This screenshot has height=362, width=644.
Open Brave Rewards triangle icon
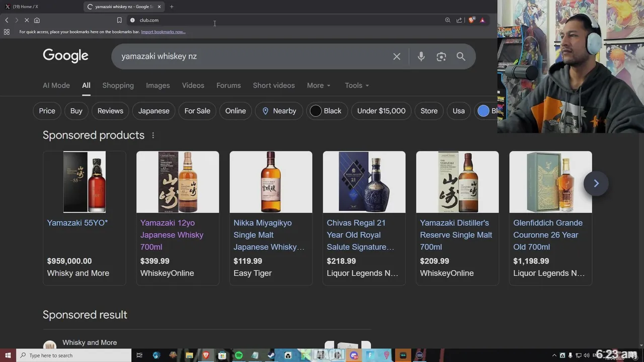(x=482, y=20)
